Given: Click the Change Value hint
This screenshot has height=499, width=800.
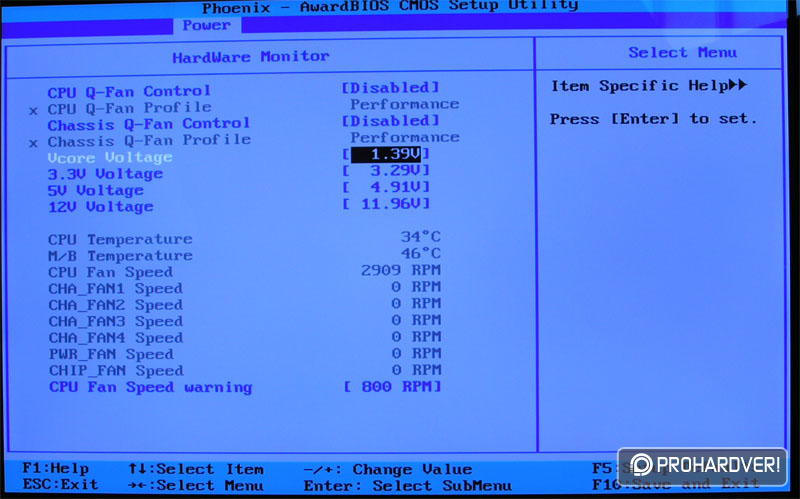Looking at the screenshot, I should click(388, 469).
